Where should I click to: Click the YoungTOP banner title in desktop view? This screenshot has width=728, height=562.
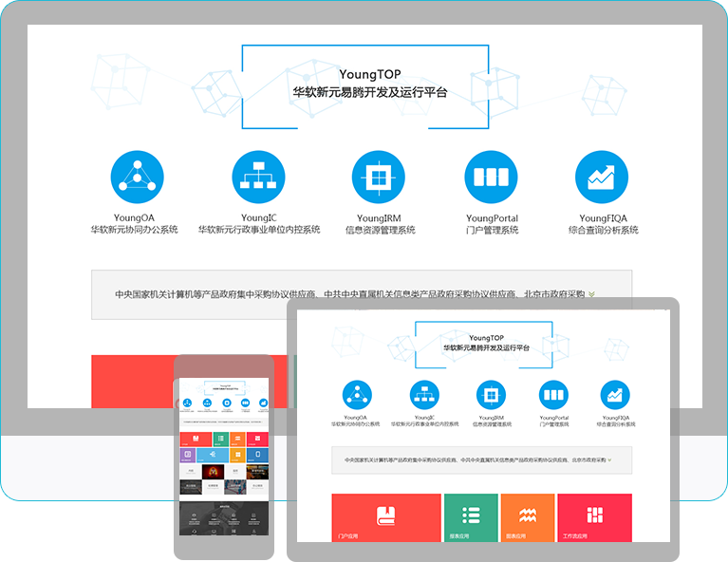pyautogui.click(x=369, y=74)
